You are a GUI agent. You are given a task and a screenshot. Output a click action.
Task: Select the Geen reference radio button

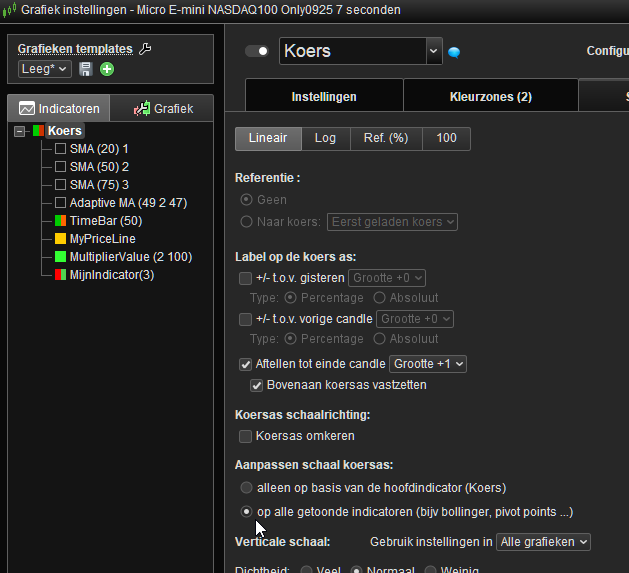click(x=246, y=199)
